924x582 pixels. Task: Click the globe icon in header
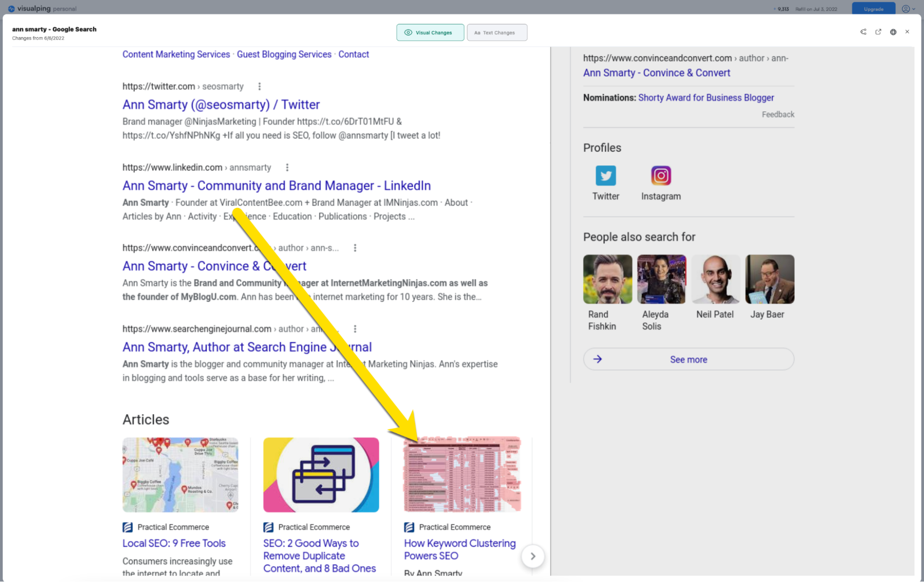tap(893, 32)
